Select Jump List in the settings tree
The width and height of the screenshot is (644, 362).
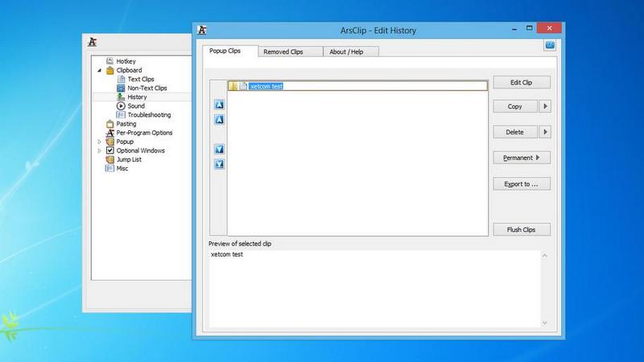pos(129,159)
